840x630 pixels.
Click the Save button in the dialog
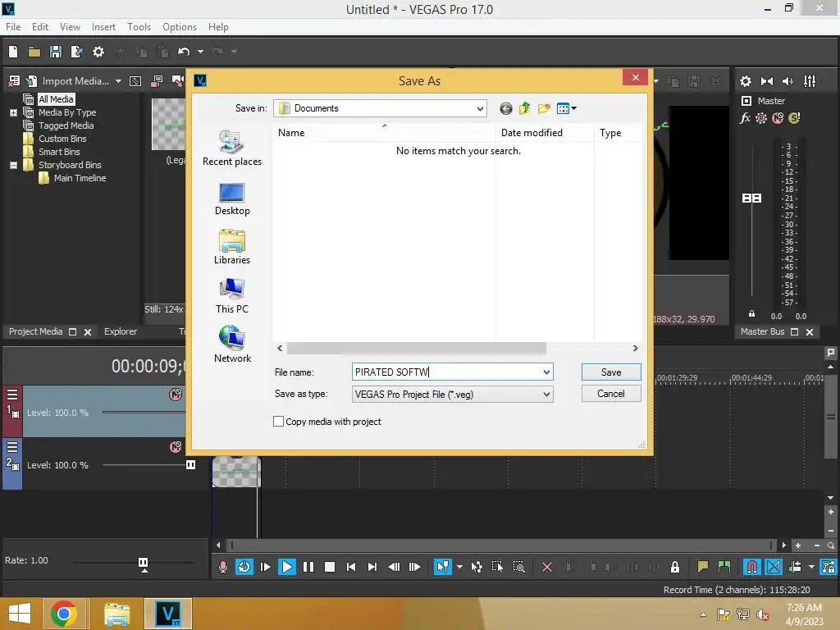tap(611, 372)
